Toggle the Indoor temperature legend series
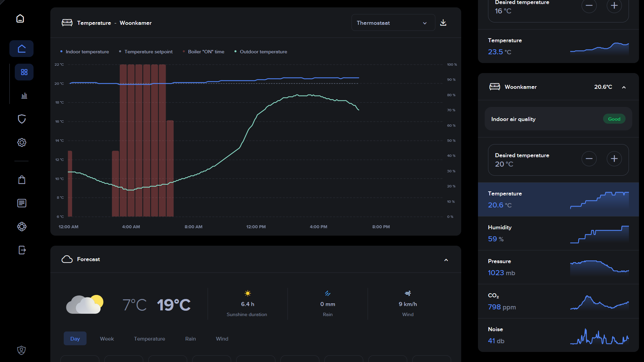 pyautogui.click(x=87, y=52)
